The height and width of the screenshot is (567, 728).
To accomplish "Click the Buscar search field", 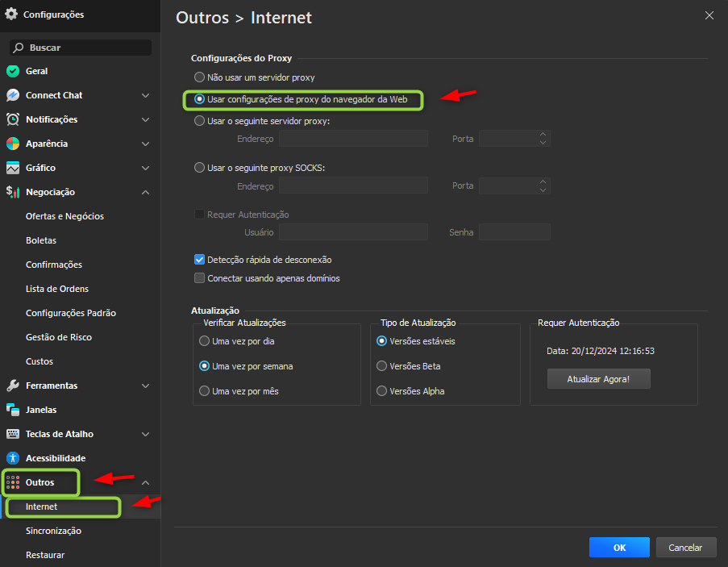I will pyautogui.click(x=81, y=48).
